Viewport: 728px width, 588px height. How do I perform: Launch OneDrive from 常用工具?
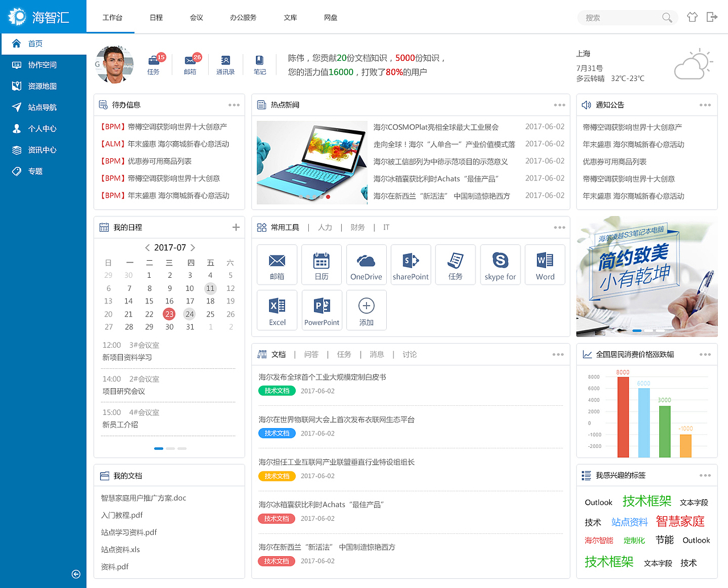click(366, 264)
